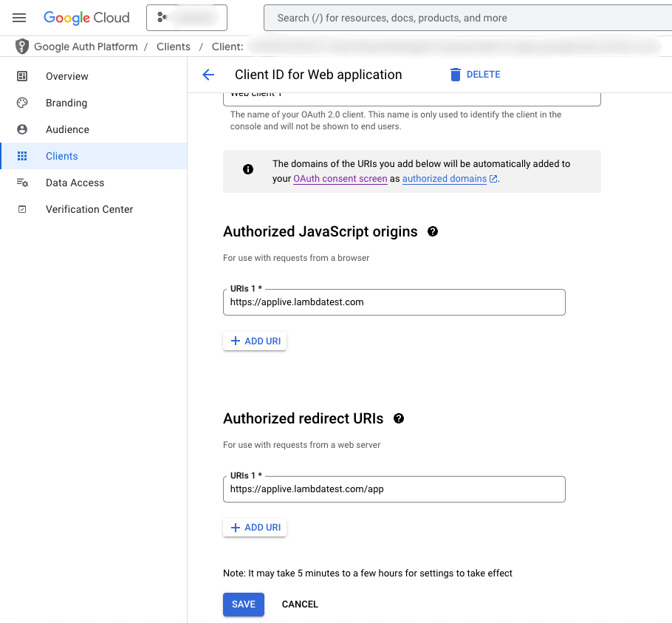672x623 pixels.
Task: Click the Overview sidebar icon
Action: tap(22, 76)
